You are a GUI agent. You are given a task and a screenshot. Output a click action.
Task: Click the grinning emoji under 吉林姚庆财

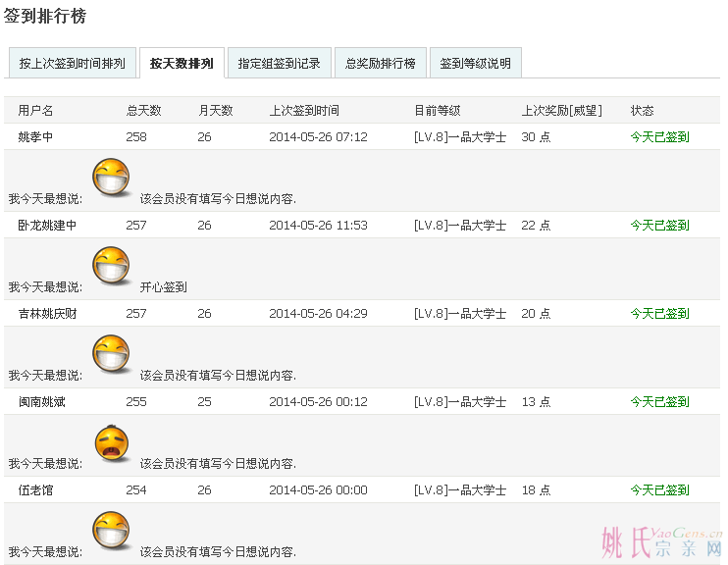point(111,355)
